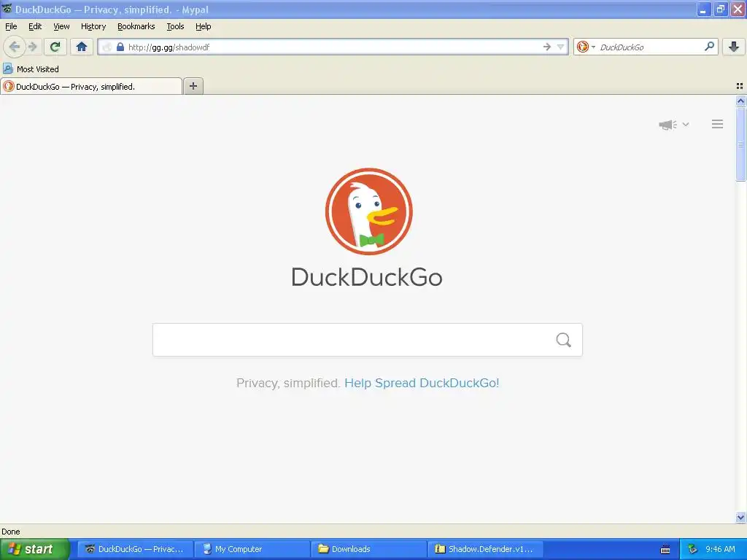
Task: Click the network tray icon by clock
Action: pos(693,549)
